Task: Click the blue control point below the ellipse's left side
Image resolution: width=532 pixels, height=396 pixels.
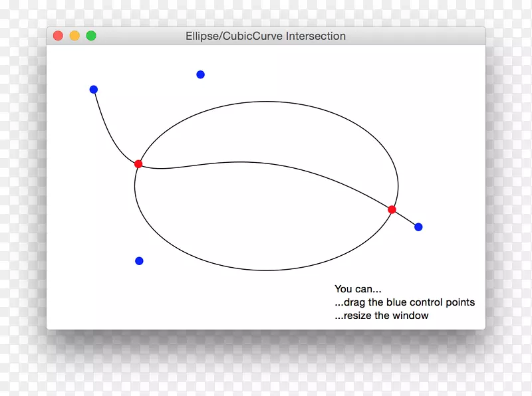Action: (x=139, y=260)
